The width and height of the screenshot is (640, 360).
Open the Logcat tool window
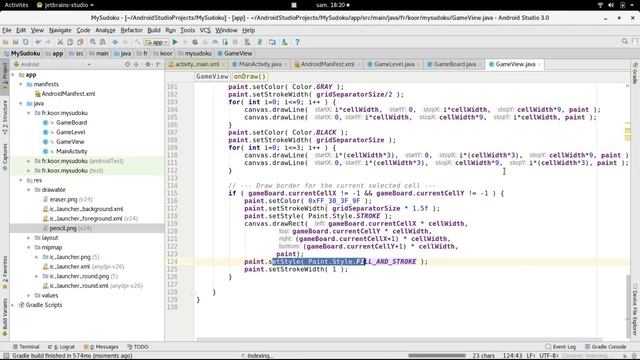pos(61,347)
